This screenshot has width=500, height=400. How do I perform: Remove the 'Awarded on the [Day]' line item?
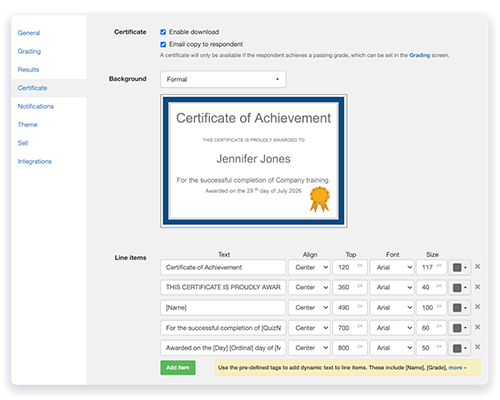pos(477,347)
